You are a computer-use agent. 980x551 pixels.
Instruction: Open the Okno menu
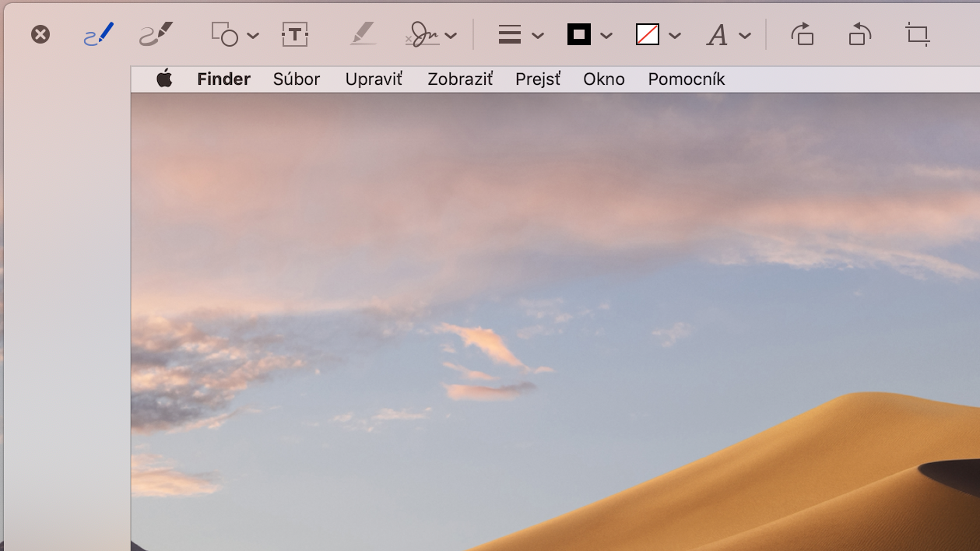(x=604, y=79)
